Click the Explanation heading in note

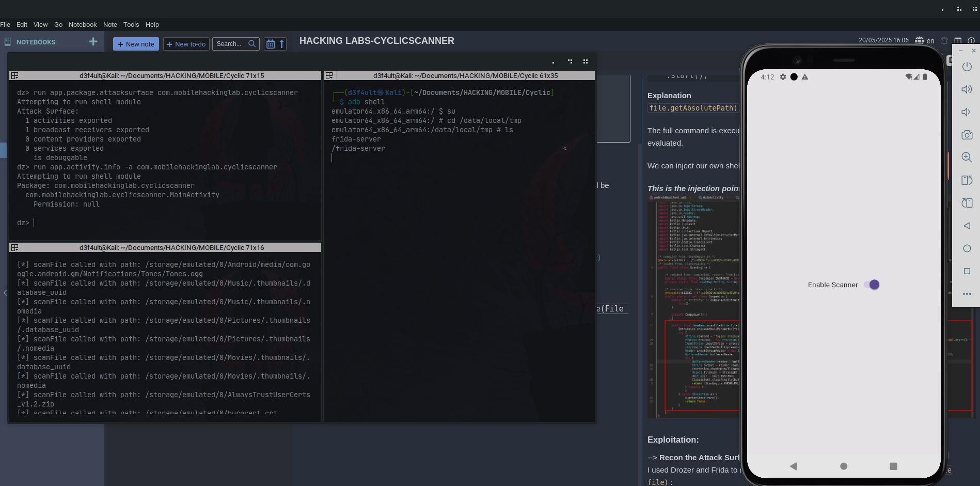[x=669, y=96]
